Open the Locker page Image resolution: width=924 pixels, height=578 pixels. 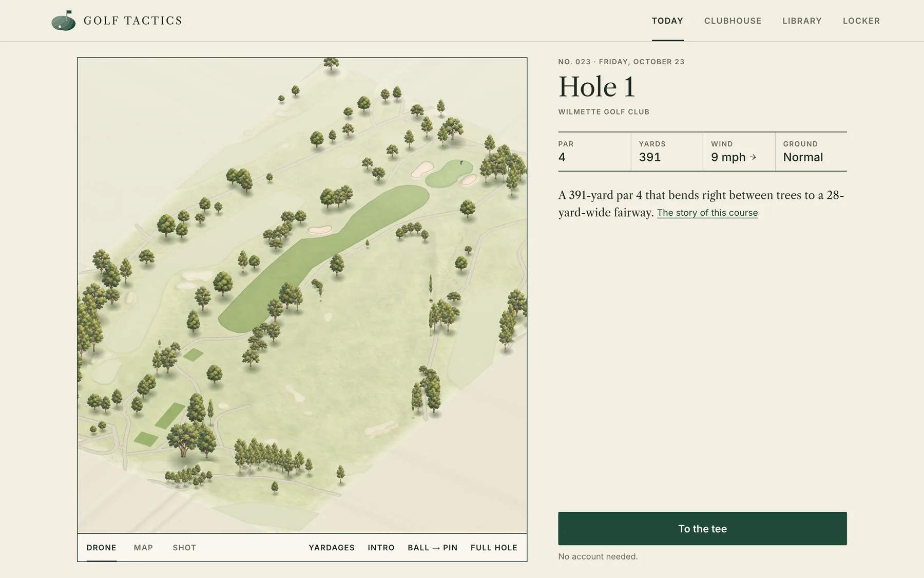click(861, 21)
